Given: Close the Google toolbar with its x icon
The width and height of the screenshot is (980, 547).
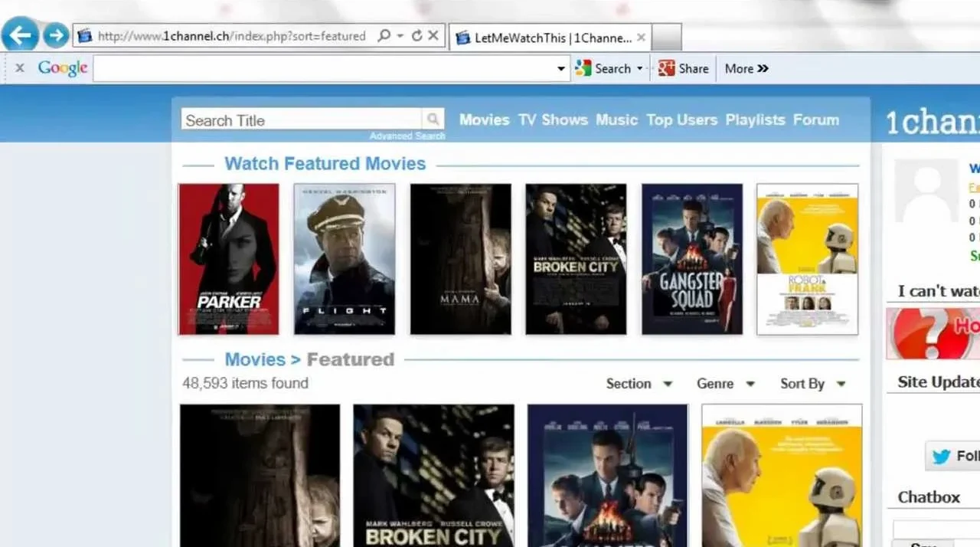Looking at the screenshot, I should click(x=20, y=68).
